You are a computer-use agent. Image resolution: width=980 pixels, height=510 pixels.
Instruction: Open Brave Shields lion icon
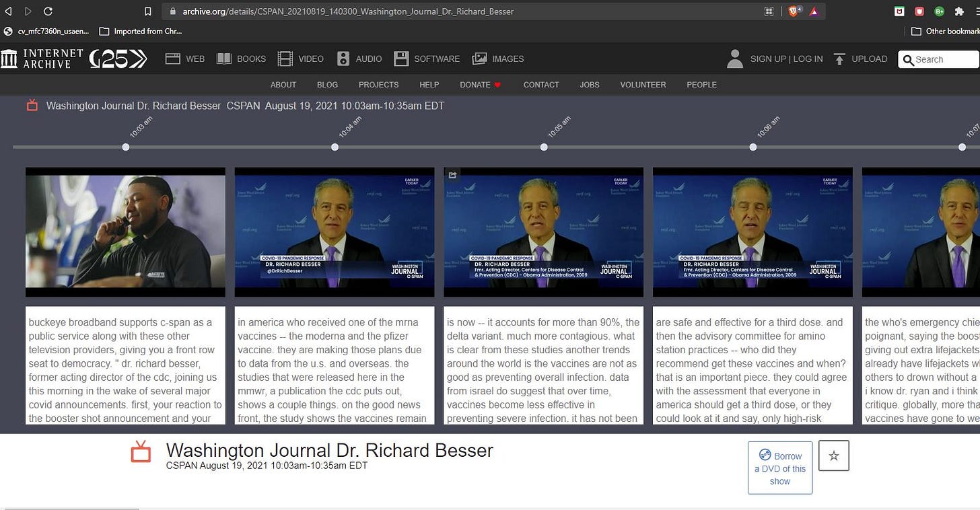click(x=794, y=11)
